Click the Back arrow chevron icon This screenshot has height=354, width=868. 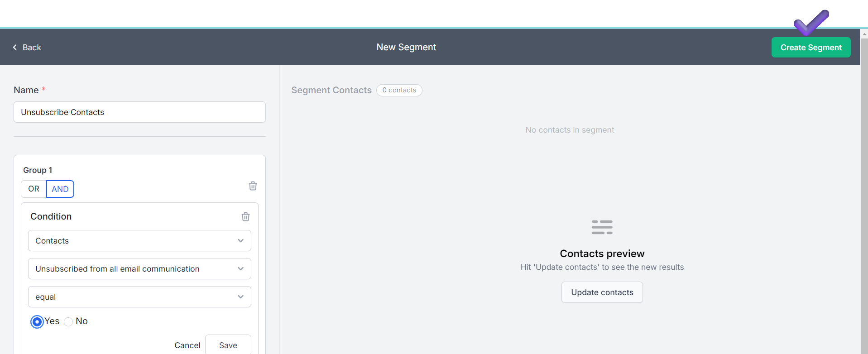(15, 48)
